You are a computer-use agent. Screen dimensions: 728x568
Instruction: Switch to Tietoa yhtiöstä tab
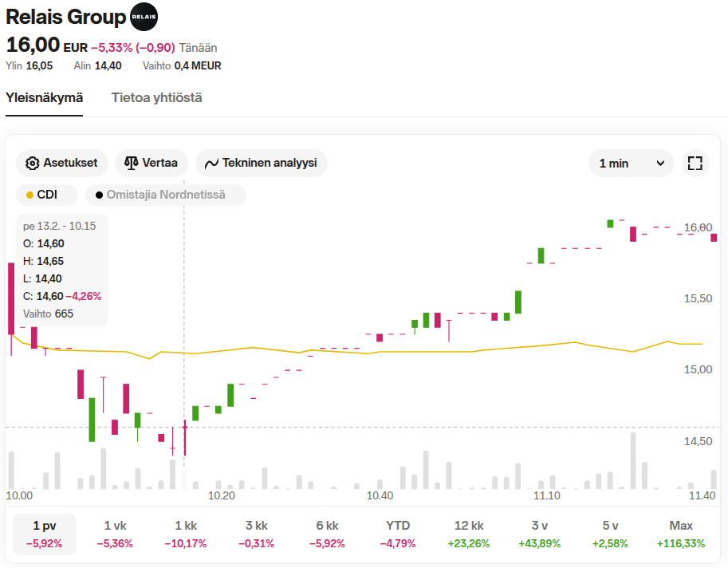click(x=156, y=97)
